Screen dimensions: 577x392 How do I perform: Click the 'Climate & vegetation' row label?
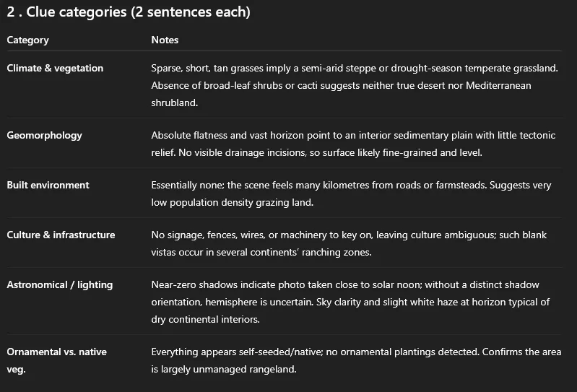55,68
